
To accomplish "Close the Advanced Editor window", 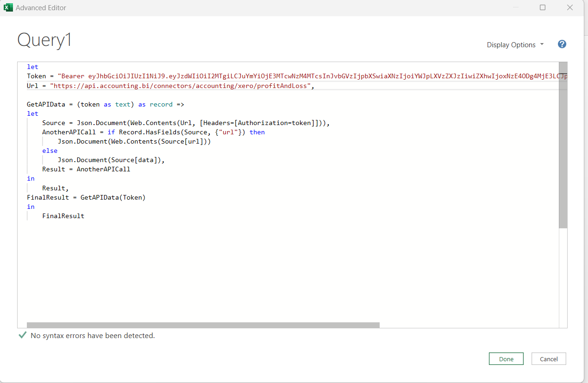I will pyautogui.click(x=570, y=7).
